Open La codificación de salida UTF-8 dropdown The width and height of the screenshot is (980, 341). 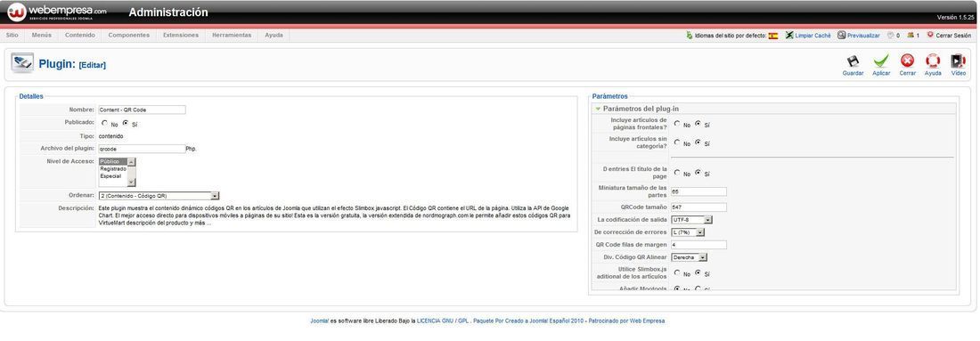692,220
